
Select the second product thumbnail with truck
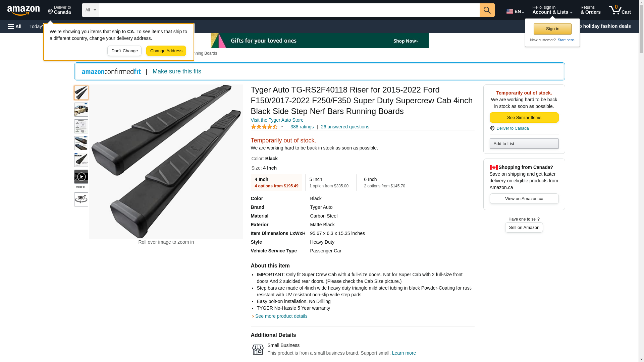[x=81, y=110]
